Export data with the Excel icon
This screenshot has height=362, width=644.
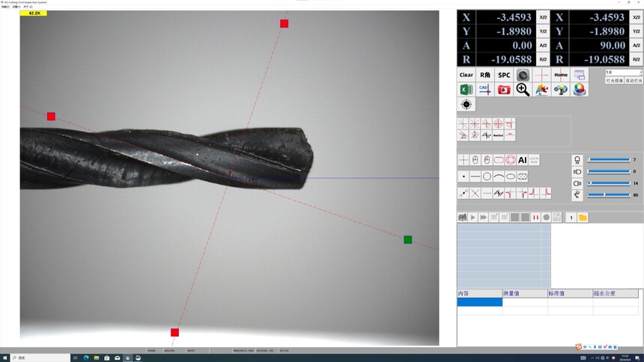(x=467, y=90)
